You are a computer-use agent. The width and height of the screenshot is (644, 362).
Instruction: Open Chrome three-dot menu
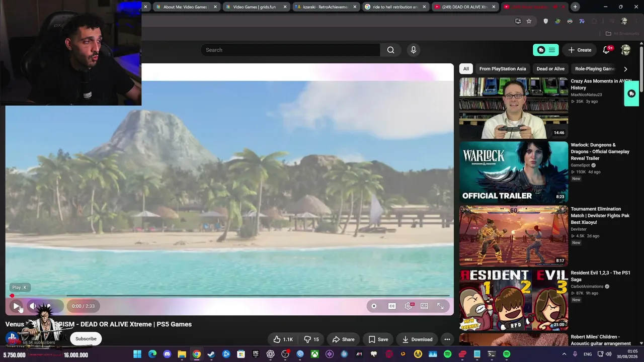637,21
